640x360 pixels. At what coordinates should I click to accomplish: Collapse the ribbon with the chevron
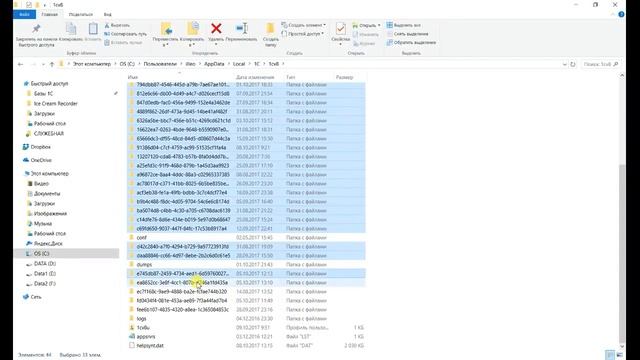pos(613,14)
